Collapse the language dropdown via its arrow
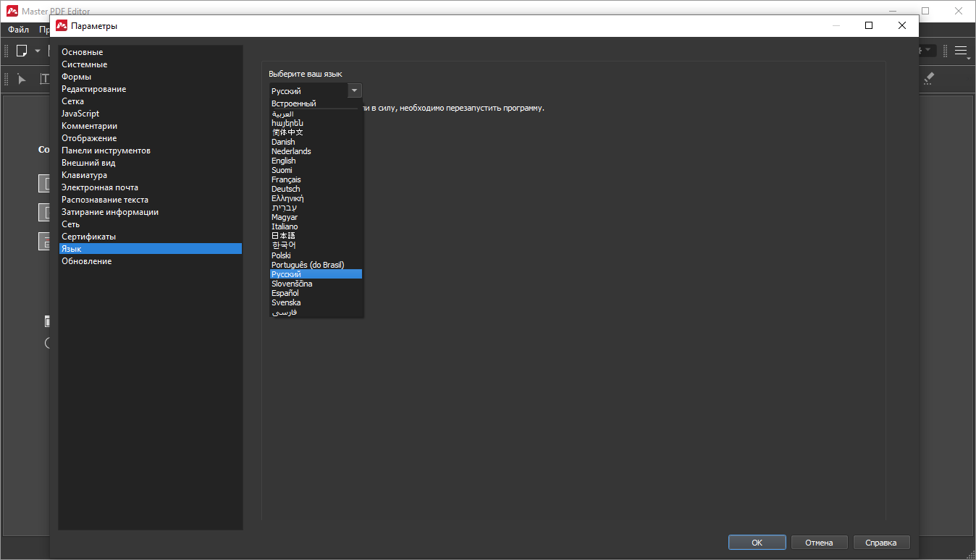 tap(354, 91)
